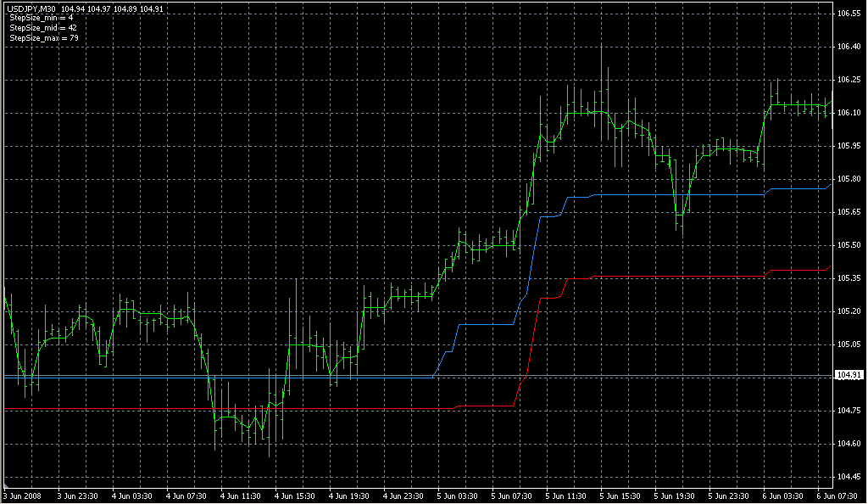The image size is (868, 504).
Task: Click the StepSize_max = 79 indicator label
Action: click(43, 38)
